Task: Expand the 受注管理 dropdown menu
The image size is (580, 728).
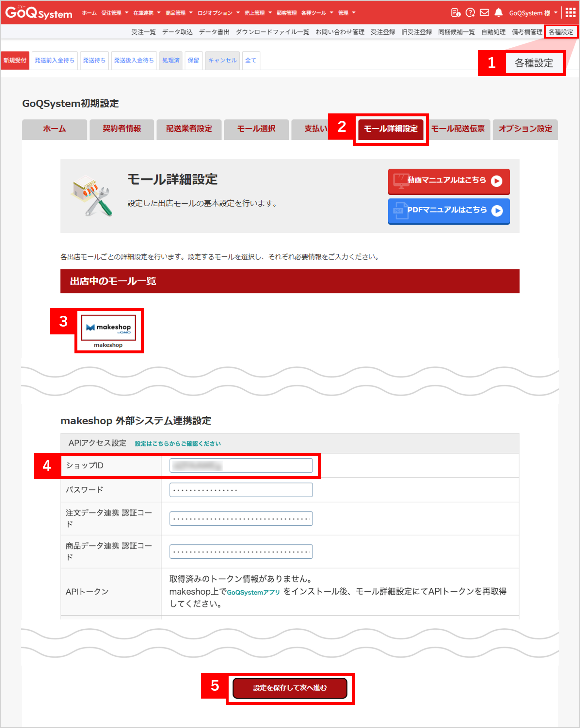Action: click(115, 13)
